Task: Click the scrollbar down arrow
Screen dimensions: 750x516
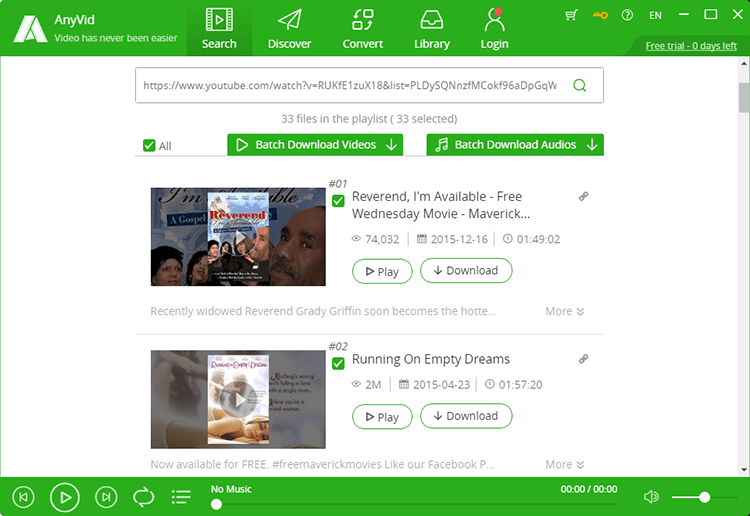Action: point(744,470)
